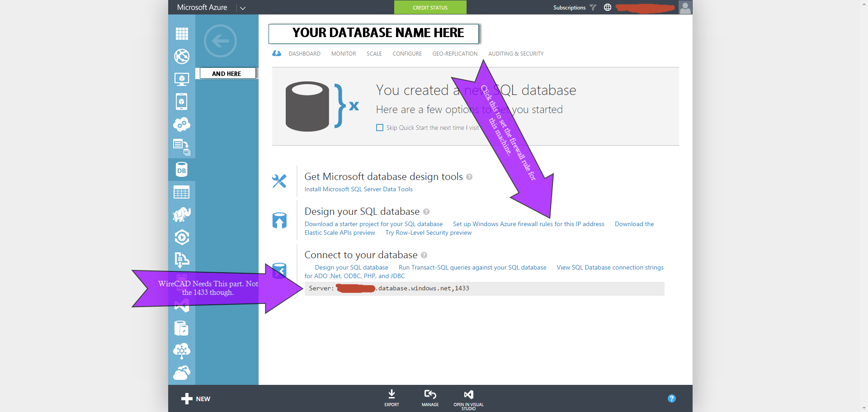Screen dimensions: 868x412
Task: Open Recovery Services cloud icon
Action: pyautogui.click(x=182, y=373)
